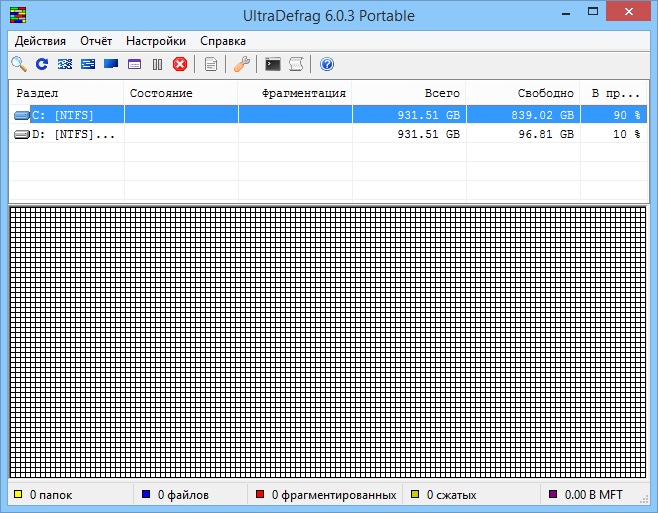658x513 pixels.
Task: Toggle the Repeat action icon
Action: [42, 64]
